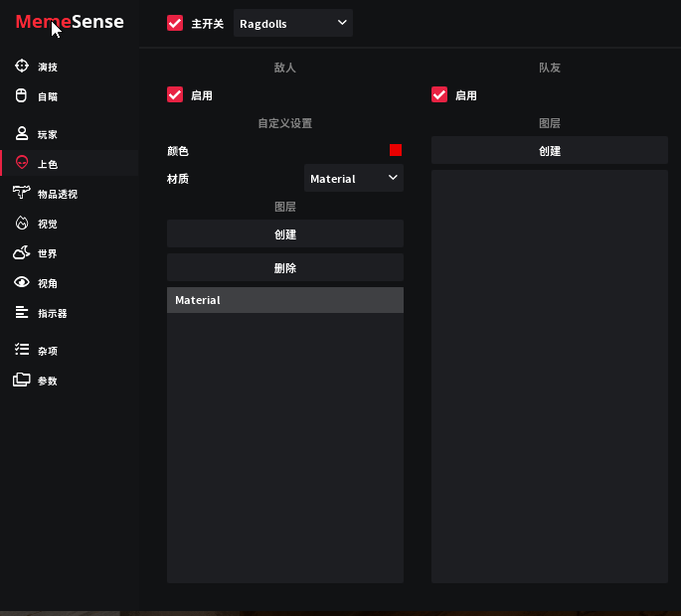The height and width of the screenshot is (616, 681).
Task: Click the crosshair icon beside 演技
Action: click(x=22, y=67)
